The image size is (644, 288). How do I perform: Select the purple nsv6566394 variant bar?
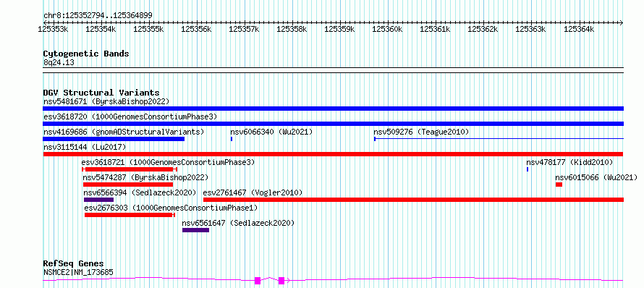(x=98, y=200)
